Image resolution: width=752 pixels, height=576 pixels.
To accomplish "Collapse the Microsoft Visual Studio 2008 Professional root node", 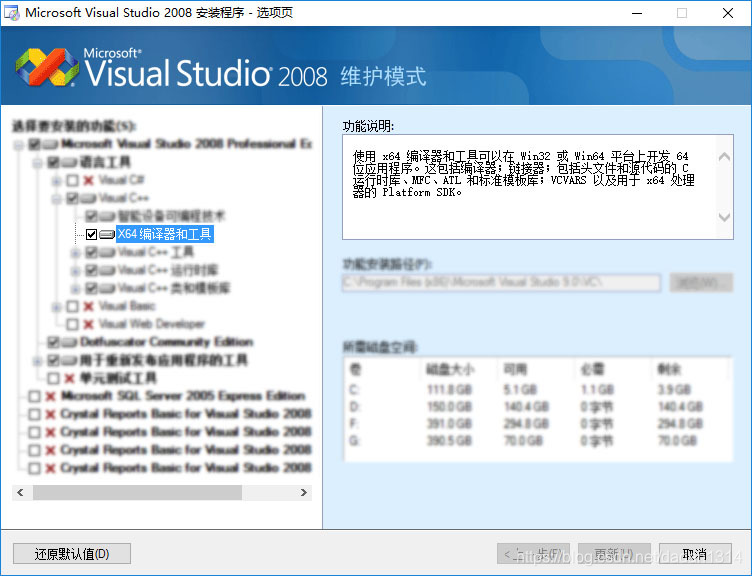I will (19, 144).
